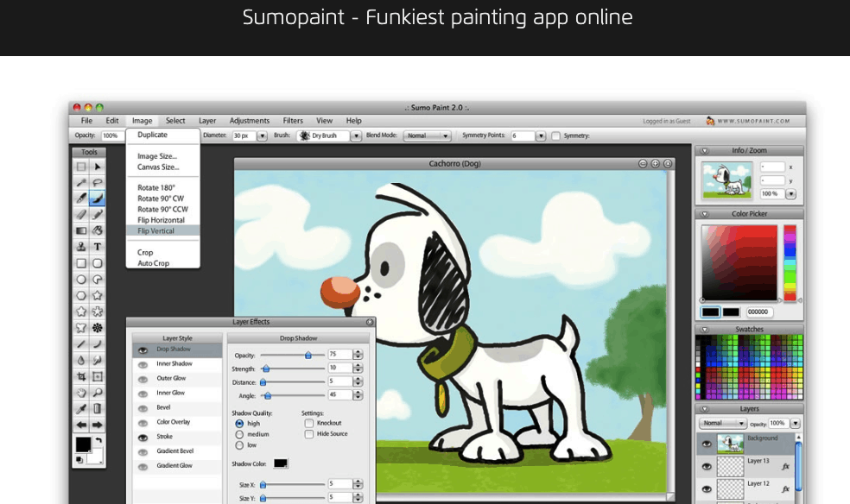Screen dimensions: 850x504
Task: Open the Diameter dropdown arrow
Action: pyautogui.click(x=262, y=135)
